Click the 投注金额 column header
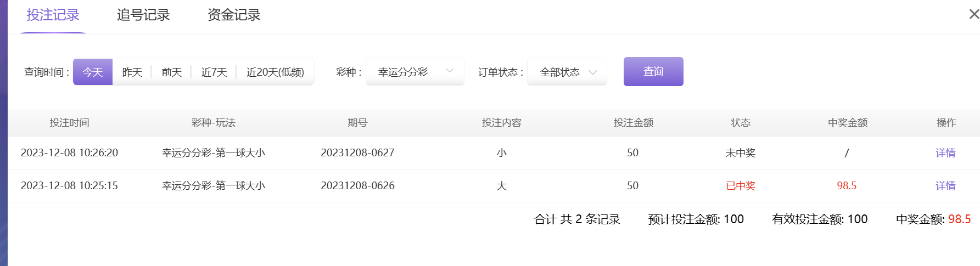This screenshot has height=266, width=980. [x=633, y=123]
